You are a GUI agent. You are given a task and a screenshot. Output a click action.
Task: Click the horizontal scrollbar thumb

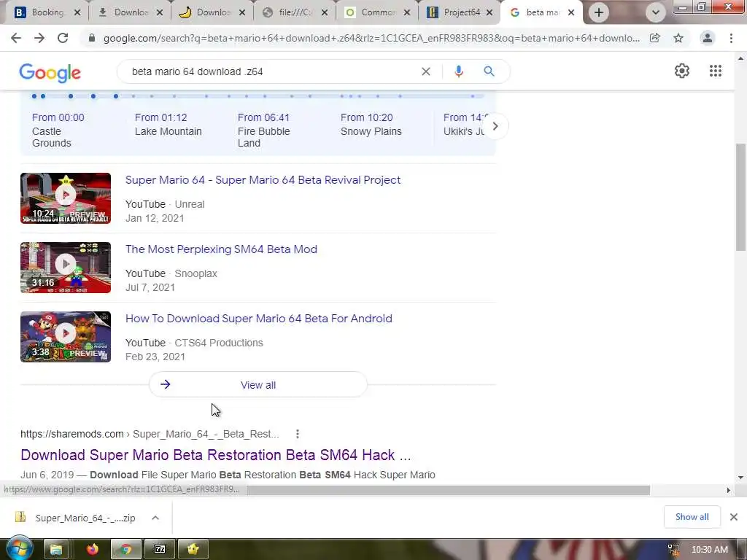[448, 491]
